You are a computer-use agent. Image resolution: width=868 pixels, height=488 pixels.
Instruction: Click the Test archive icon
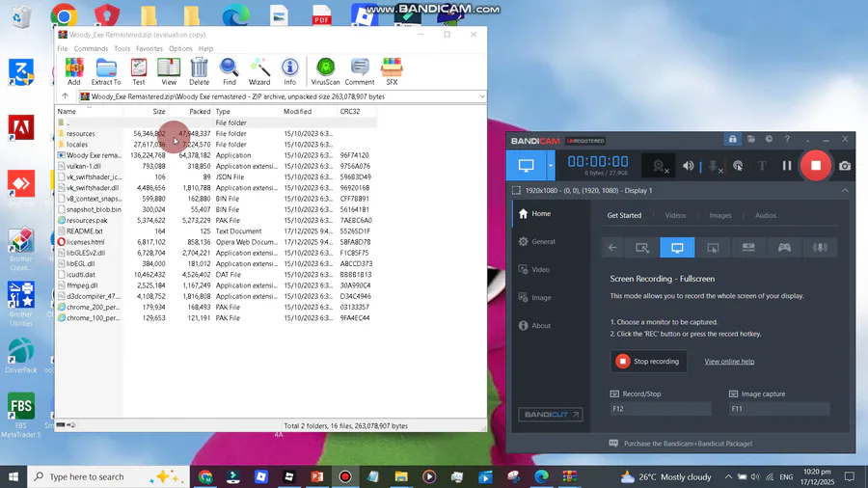(138, 71)
